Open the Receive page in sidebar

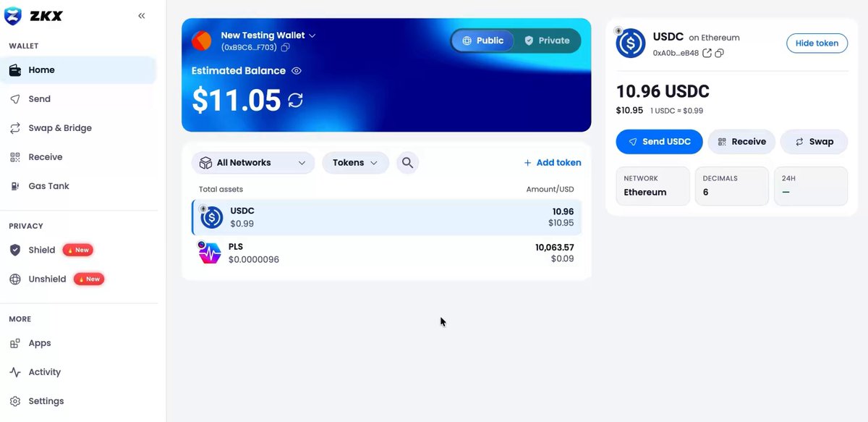(x=78, y=157)
